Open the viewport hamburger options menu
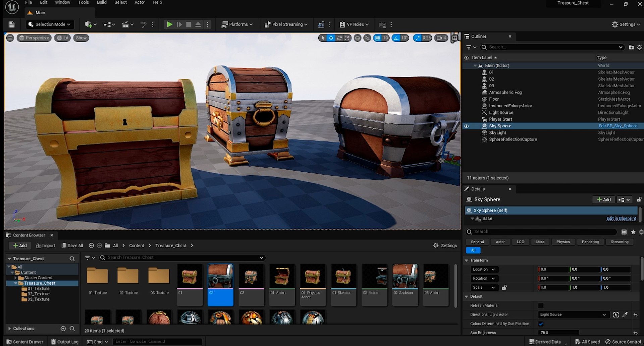Screen dimensions: 644x346 click(10, 38)
